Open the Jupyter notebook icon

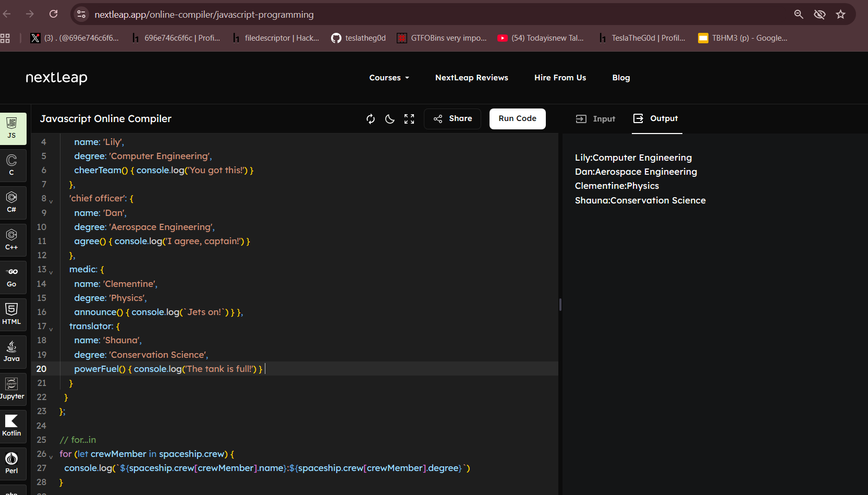(x=11, y=389)
